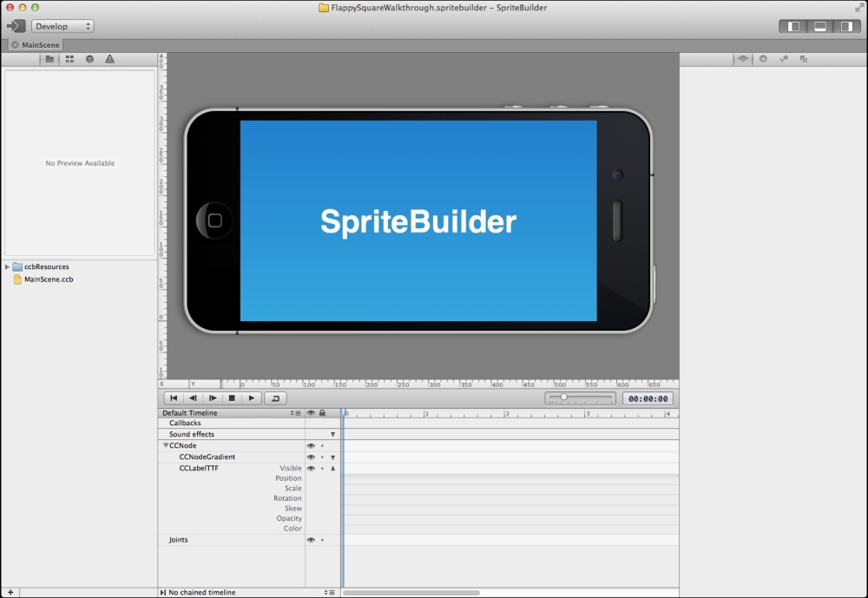Click the Color property label
The image size is (868, 598).
(293, 529)
